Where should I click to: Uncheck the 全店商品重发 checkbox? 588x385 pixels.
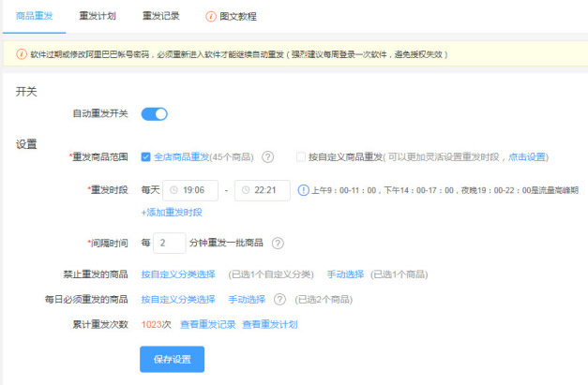click(x=145, y=156)
